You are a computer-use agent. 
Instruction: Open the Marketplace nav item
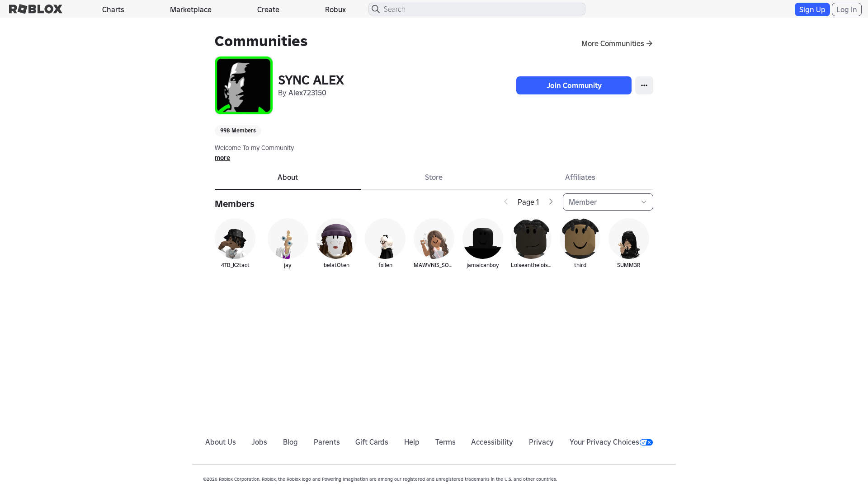coord(191,9)
